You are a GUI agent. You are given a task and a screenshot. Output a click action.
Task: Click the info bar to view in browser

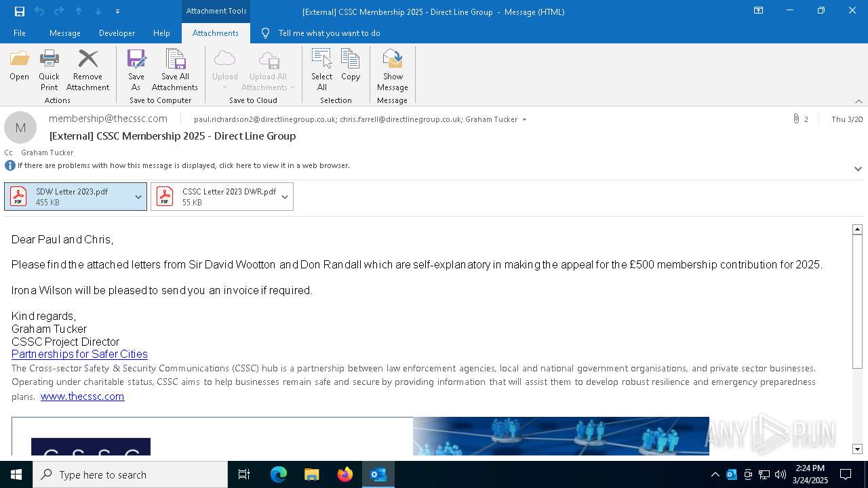pyautogui.click(x=184, y=165)
